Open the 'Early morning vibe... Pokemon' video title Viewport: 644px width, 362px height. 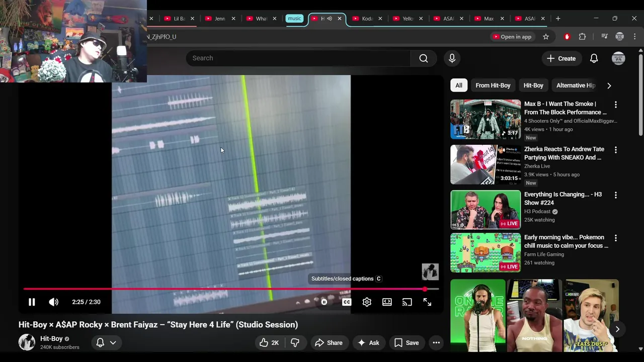pyautogui.click(x=566, y=241)
